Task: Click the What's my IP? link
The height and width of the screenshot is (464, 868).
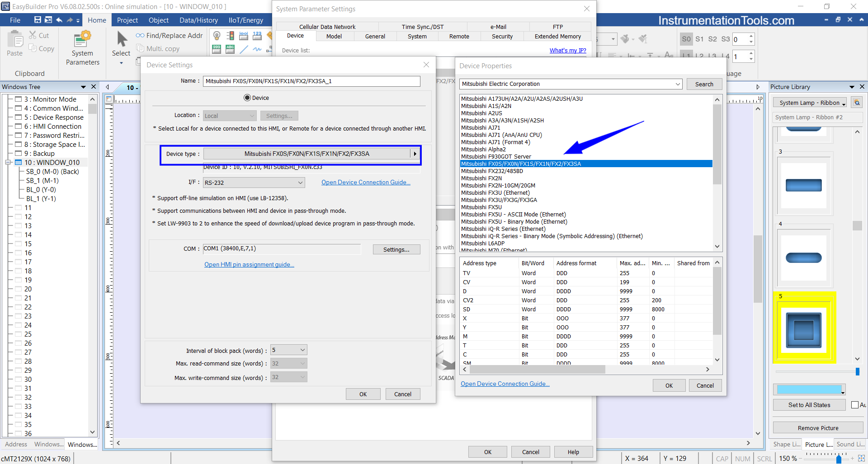Action: tap(568, 50)
